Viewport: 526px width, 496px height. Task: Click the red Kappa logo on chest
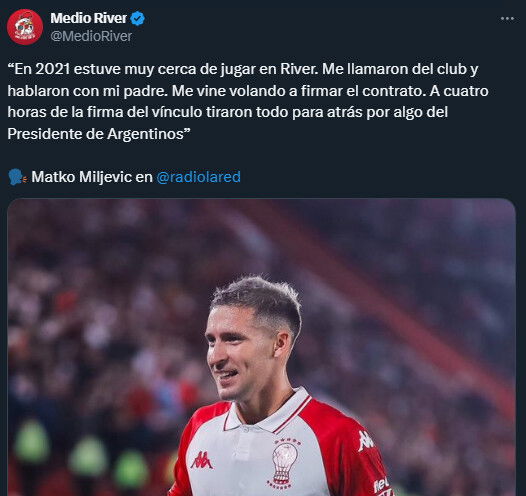point(201,460)
